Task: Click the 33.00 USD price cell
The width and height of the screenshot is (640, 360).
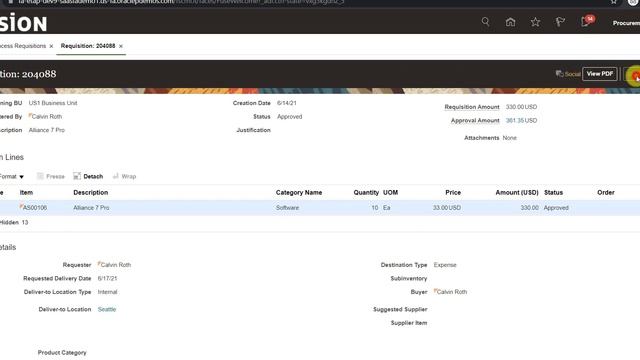Action: point(447,208)
